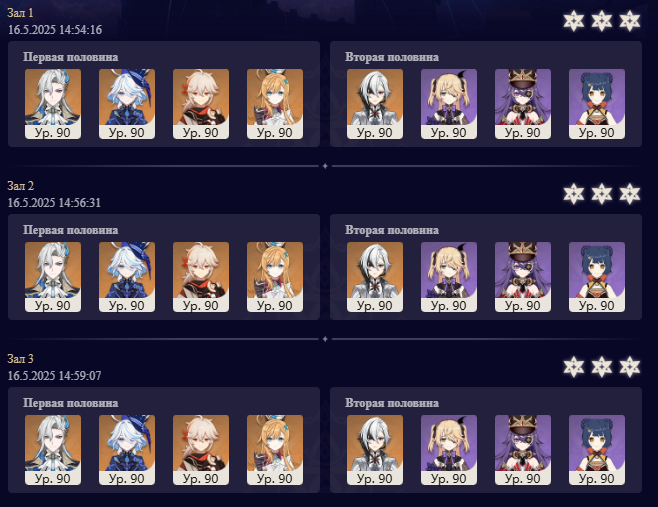Image resolution: width=658 pixels, height=507 pixels.
Task: Click Вторая половина label in Зал 3
Action: (x=392, y=403)
